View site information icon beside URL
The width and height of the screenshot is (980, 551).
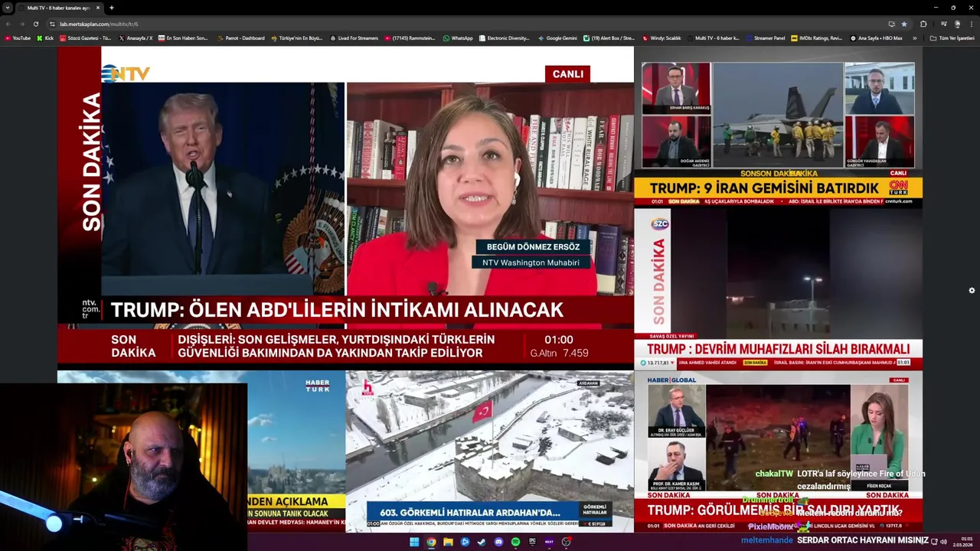coord(52,24)
